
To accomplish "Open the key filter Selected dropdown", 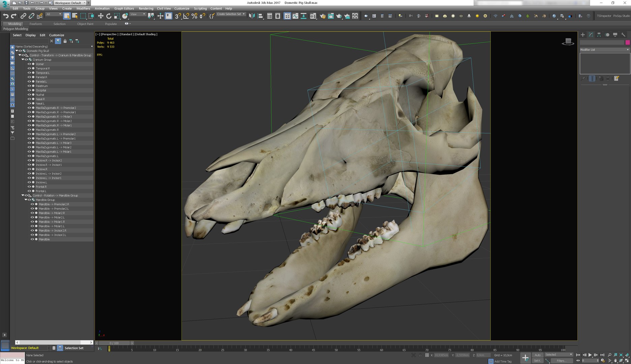I will coord(559,355).
